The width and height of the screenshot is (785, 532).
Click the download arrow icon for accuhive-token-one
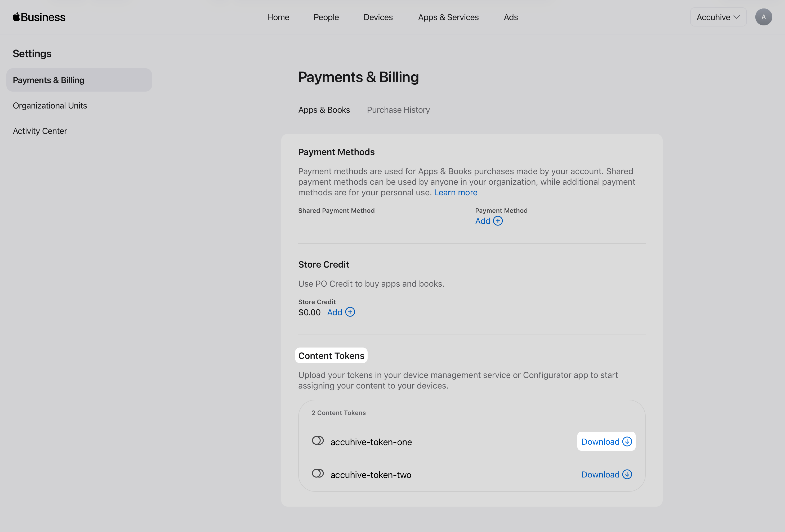pos(627,441)
